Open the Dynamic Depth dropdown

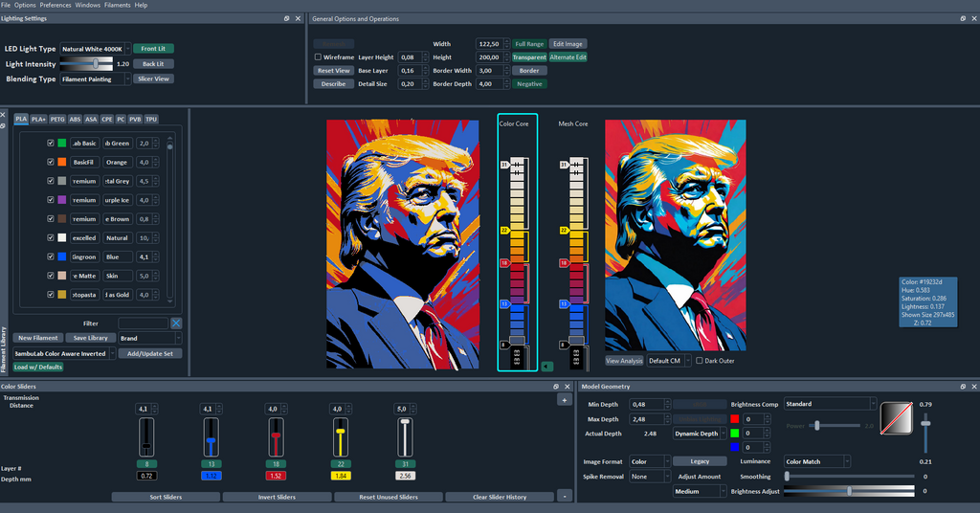[x=700, y=434]
